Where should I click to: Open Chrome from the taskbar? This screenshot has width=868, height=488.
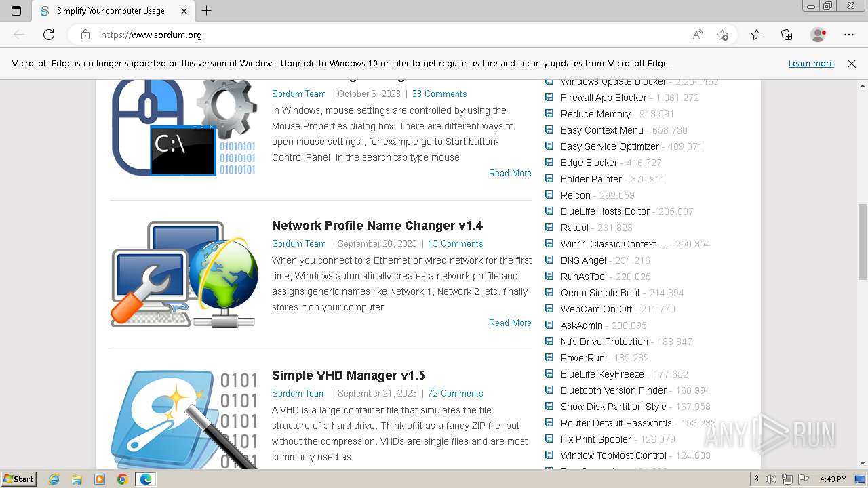[122, 479]
